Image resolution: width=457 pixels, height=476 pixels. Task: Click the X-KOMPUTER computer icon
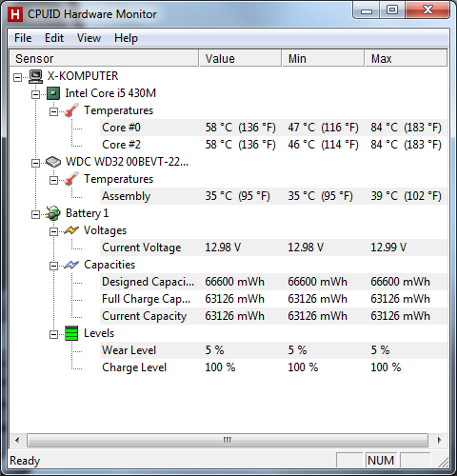click(x=35, y=76)
